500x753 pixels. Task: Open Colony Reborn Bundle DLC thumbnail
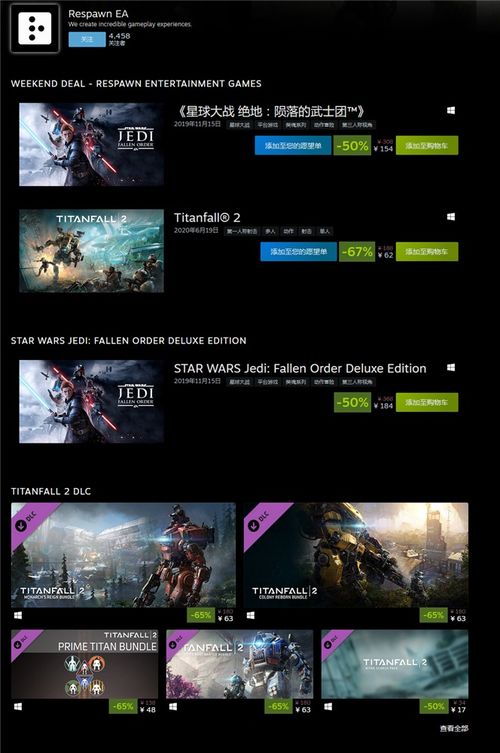[356, 555]
